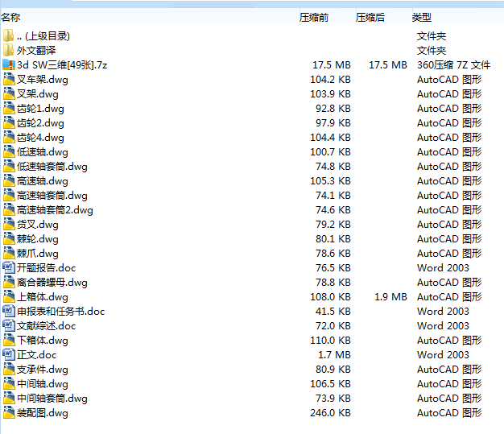This screenshot has width=504, height=434.
Task: Click the Word icon for 开题报告.doc
Action: coord(9,267)
